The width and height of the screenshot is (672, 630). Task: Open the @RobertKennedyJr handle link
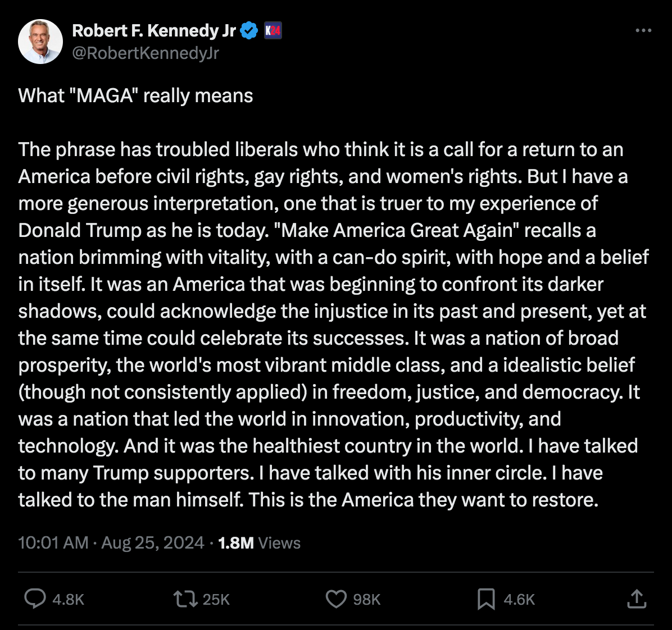146,53
